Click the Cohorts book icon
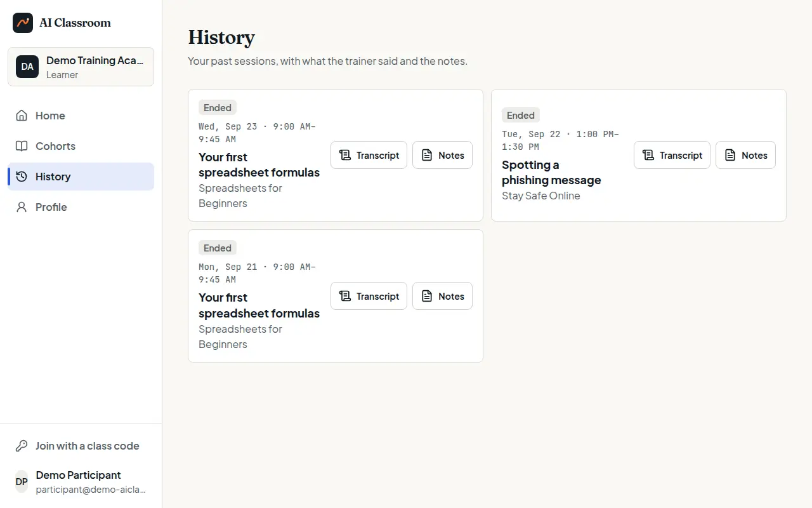This screenshot has height=508, width=812. pyautogui.click(x=22, y=146)
